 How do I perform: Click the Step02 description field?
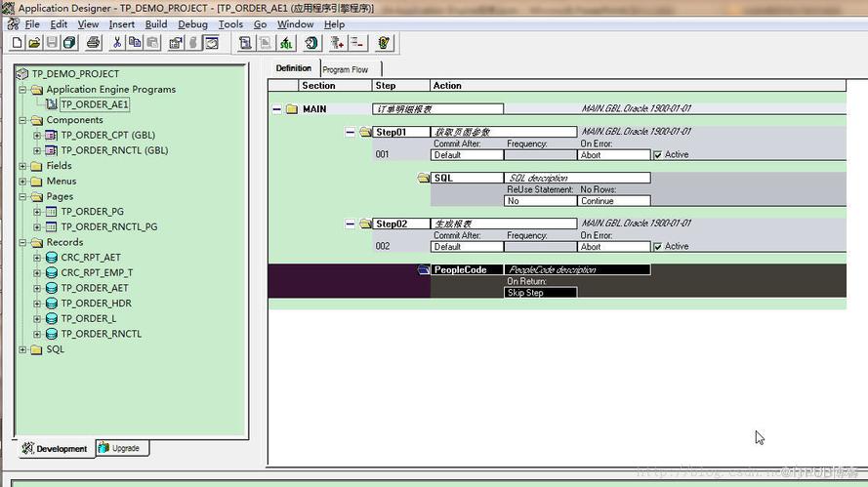pyautogui.click(x=504, y=224)
